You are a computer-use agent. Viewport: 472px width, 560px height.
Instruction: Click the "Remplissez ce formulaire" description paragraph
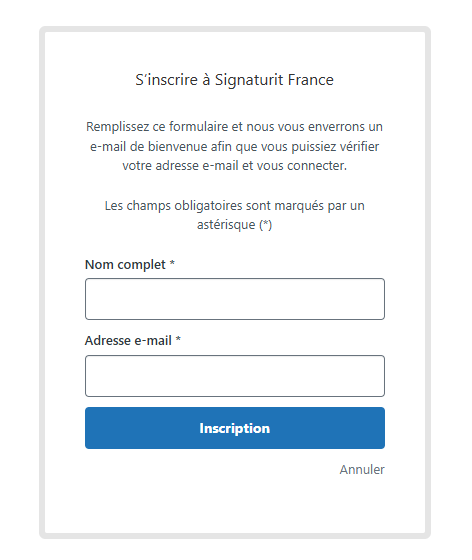[x=235, y=146]
